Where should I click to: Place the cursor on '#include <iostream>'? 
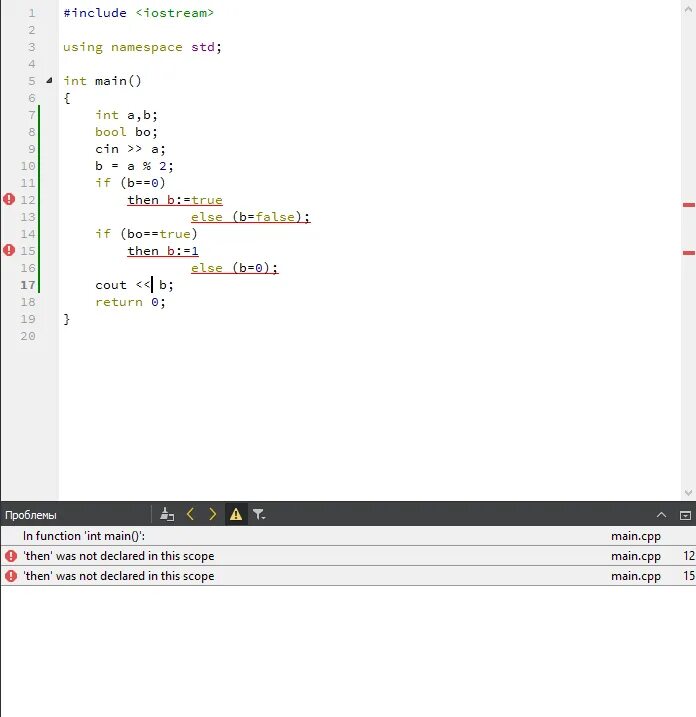point(139,13)
